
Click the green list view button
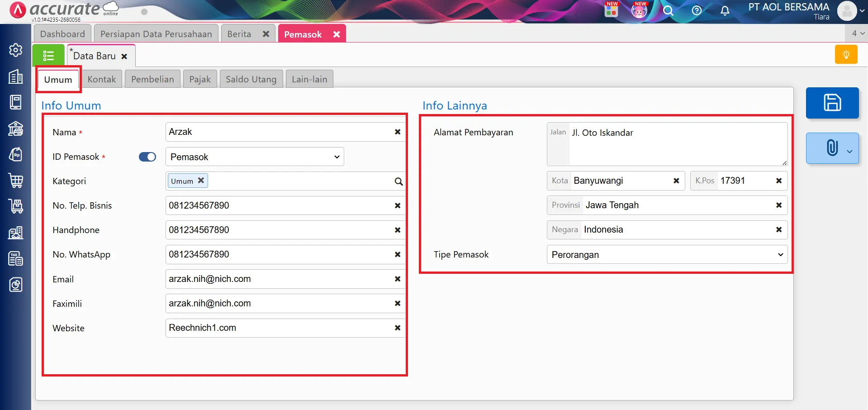[x=48, y=56]
